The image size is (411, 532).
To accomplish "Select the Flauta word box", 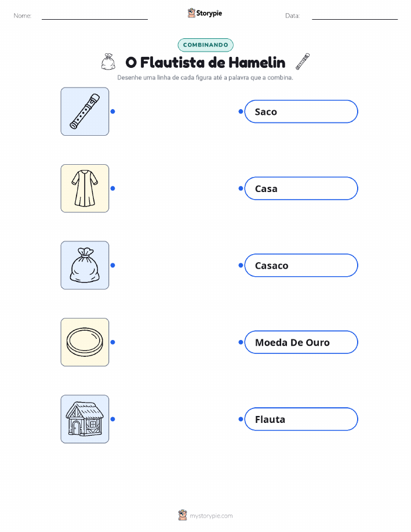I will point(301,419).
